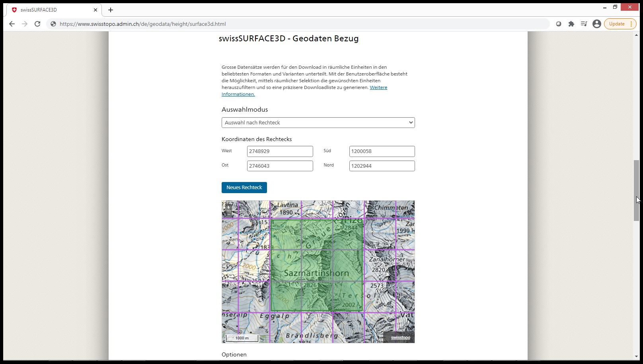Click the Update button in Chrome
This screenshot has width=643, height=364.
[616, 24]
